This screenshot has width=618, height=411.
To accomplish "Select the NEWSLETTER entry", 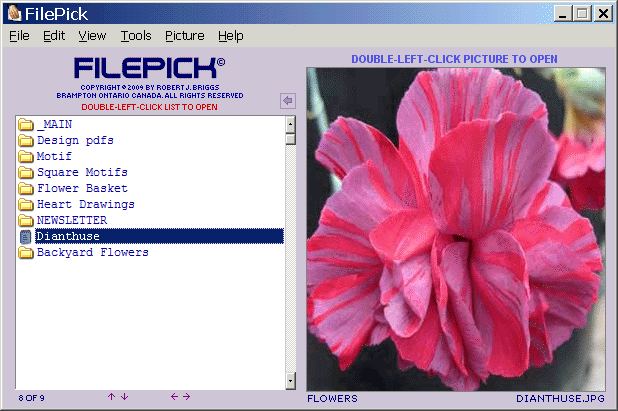I will [x=72, y=220].
